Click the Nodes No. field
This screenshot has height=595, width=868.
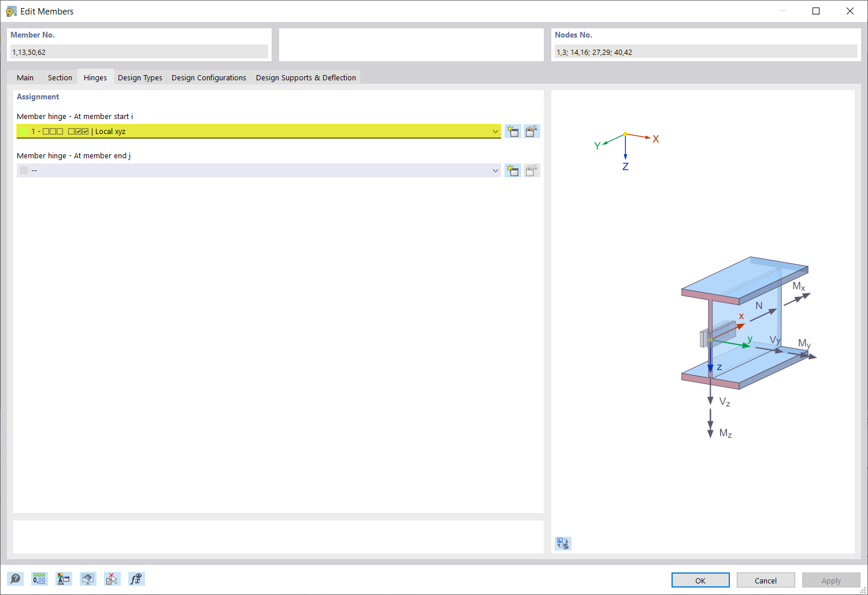click(x=706, y=52)
